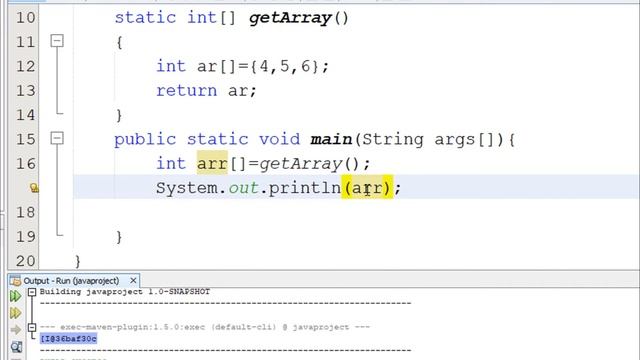Click the magnifier icon in Output sidebar
Viewport: 640px width, 360px height.
point(16,347)
